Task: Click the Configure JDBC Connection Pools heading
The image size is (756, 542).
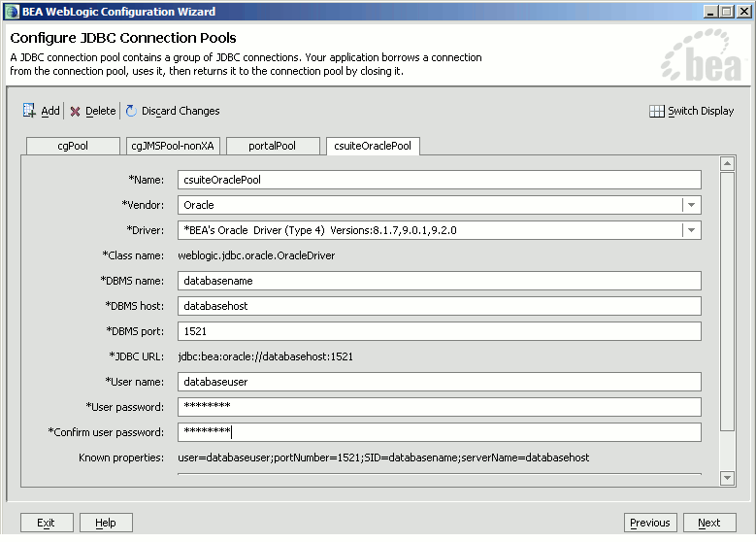Action: pyautogui.click(x=123, y=38)
